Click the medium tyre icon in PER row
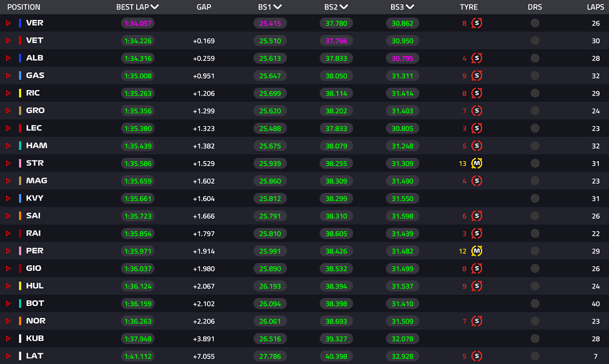This screenshot has width=609, height=364. click(x=477, y=251)
